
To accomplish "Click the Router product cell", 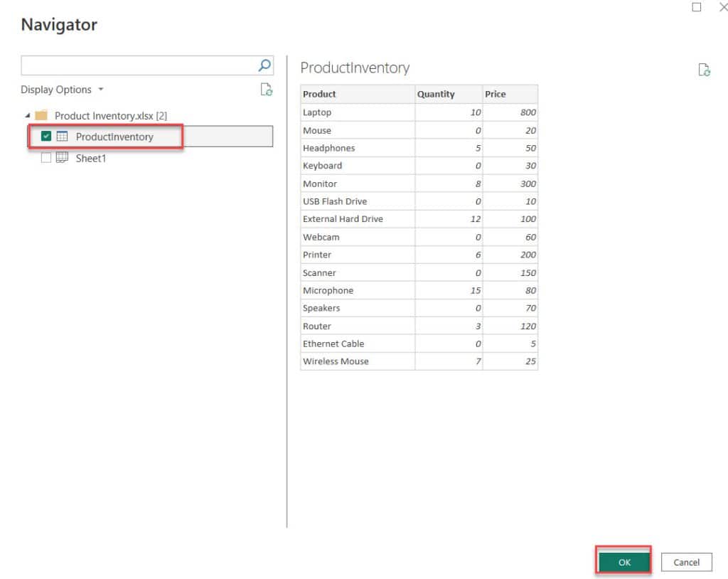I will point(358,326).
